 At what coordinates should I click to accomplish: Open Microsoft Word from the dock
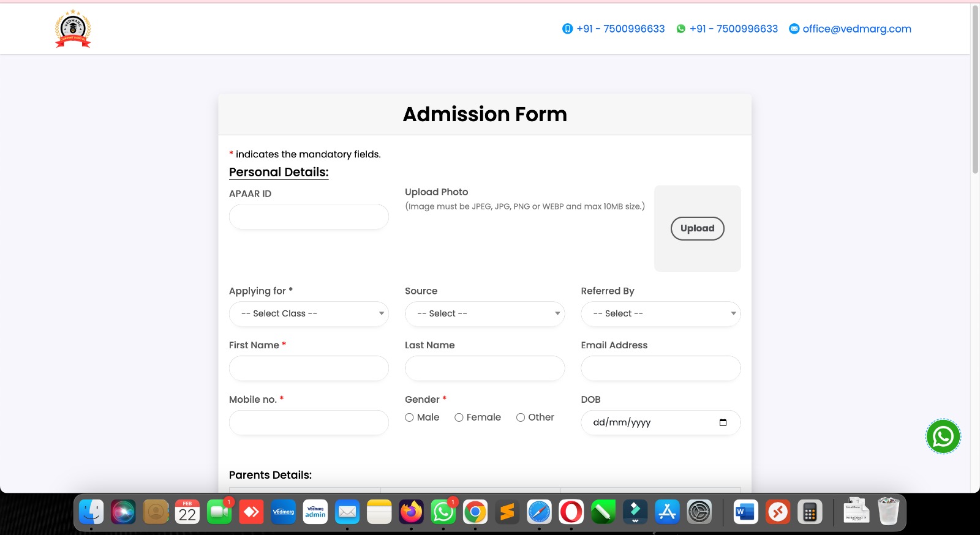click(745, 512)
